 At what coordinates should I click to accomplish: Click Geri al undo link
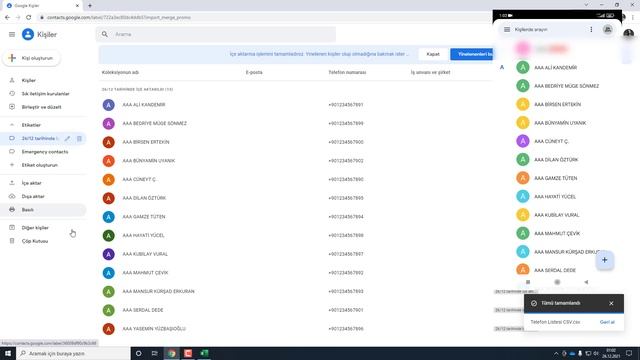pos(607,322)
